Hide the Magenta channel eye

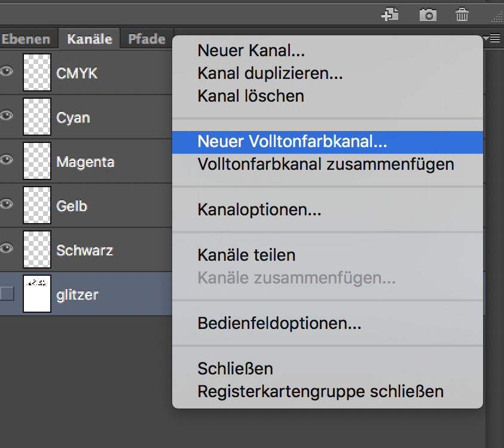point(7,160)
